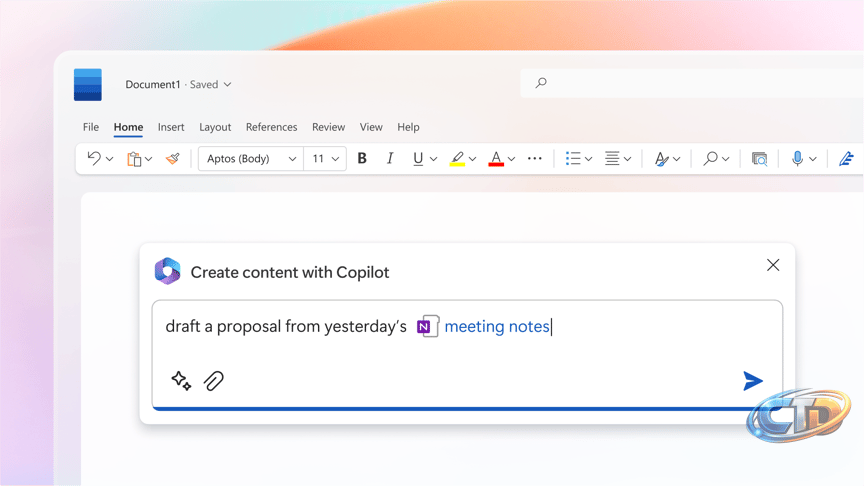Viewport: 864px width, 486px height.
Task: Click the OneNote file icon
Action: (x=428, y=326)
